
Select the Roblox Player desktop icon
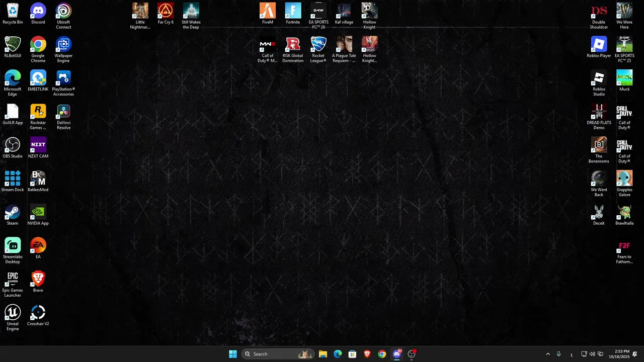(599, 47)
